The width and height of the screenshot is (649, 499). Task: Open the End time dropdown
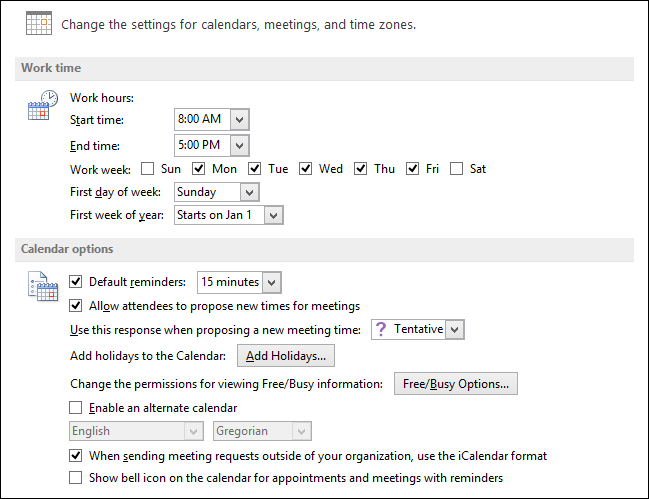238,146
